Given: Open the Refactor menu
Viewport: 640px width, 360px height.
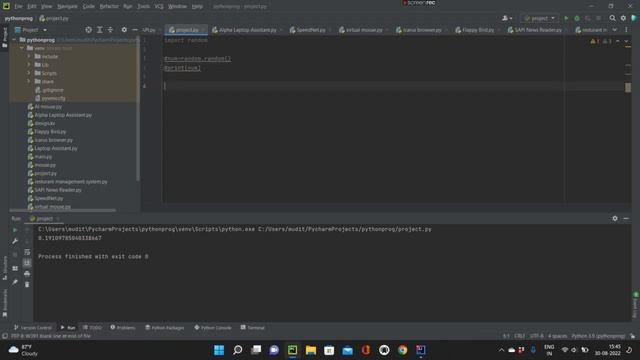Looking at the screenshot, I should coord(109,7).
